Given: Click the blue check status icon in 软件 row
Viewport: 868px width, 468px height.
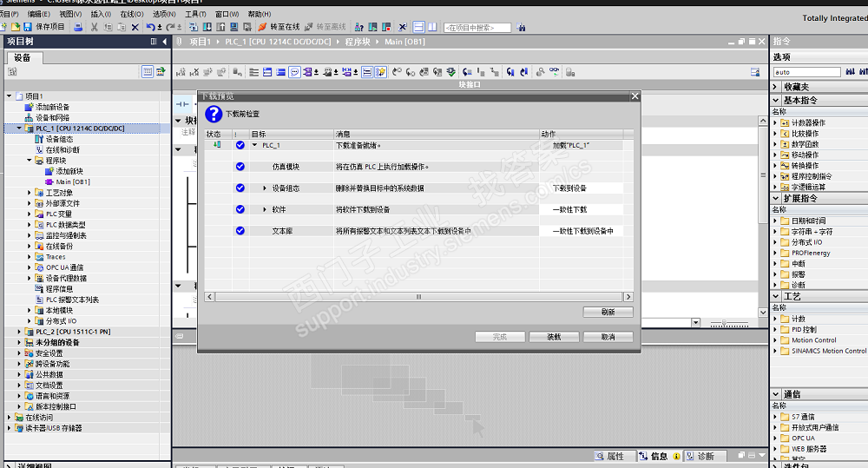Looking at the screenshot, I should tap(240, 209).
